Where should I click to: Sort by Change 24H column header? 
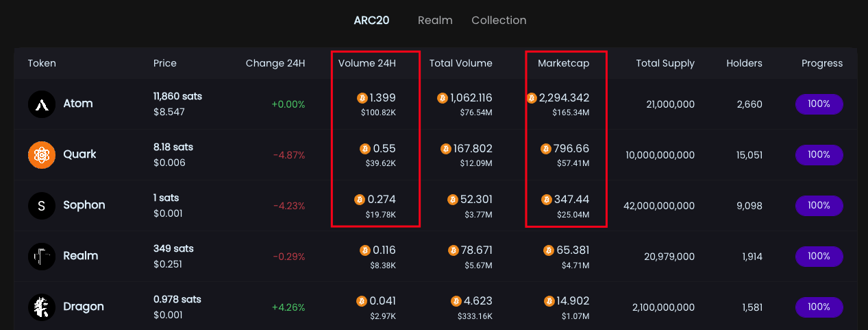(275, 63)
